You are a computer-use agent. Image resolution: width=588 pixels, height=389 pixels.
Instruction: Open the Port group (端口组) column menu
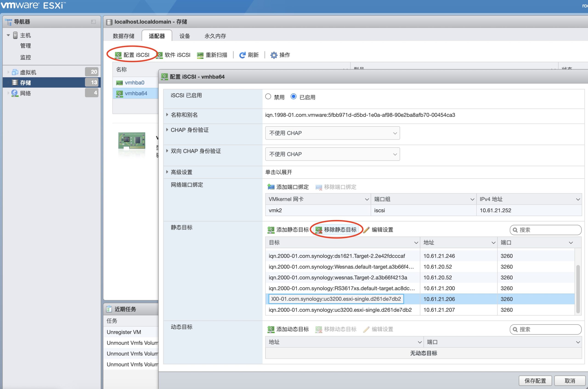click(x=472, y=199)
